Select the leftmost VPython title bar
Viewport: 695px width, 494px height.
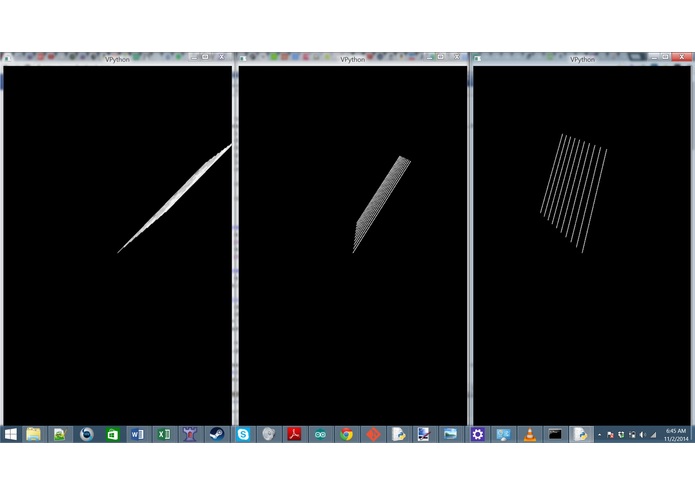(x=117, y=58)
